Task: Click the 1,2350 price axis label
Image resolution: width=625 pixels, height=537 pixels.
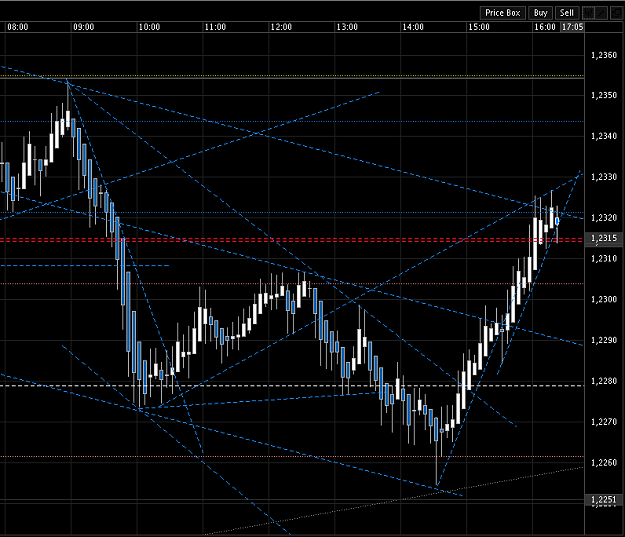Action: coord(604,95)
